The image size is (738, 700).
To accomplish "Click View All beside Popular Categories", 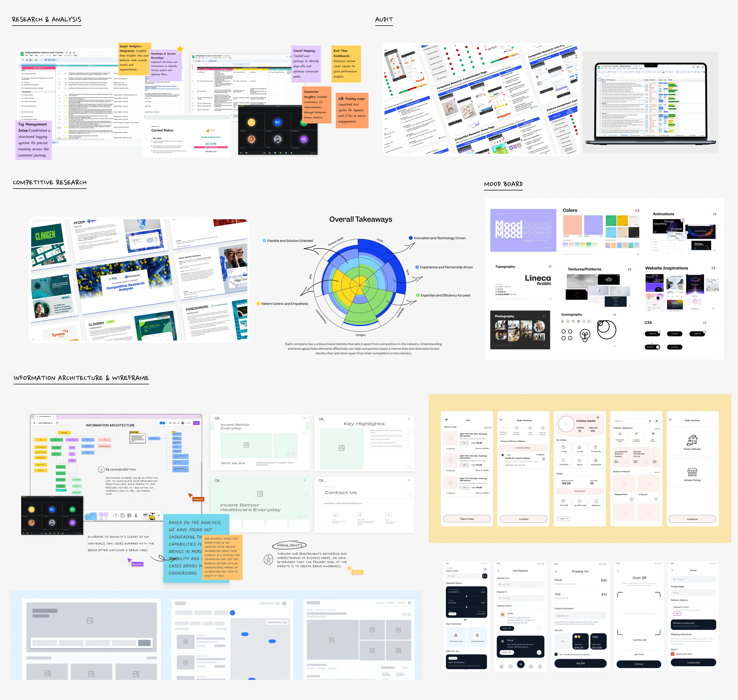I will 657,429.
